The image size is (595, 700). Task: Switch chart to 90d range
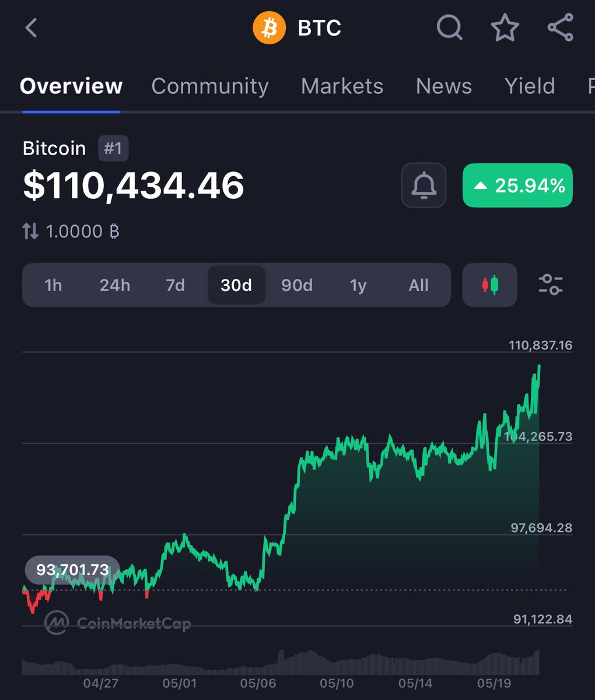[297, 285]
